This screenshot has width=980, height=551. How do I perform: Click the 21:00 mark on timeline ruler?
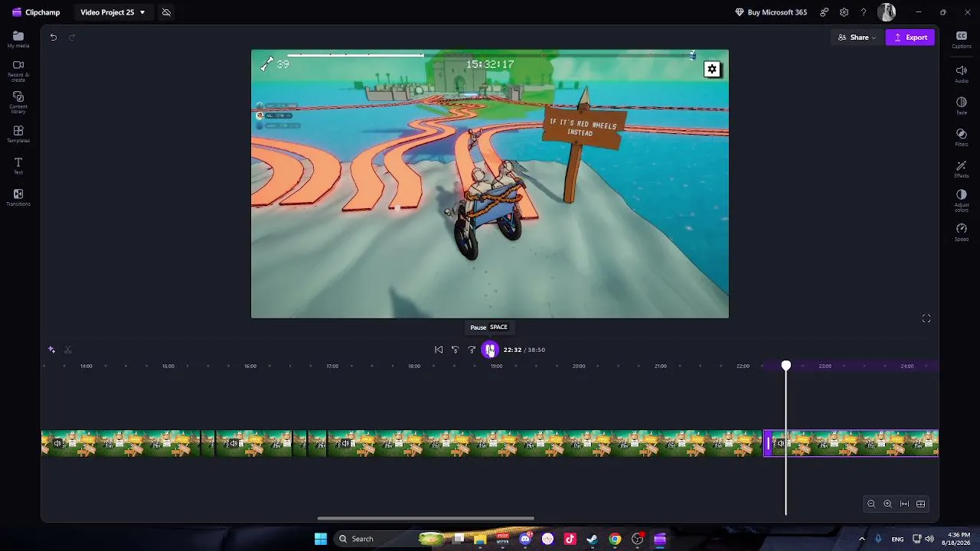point(661,366)
